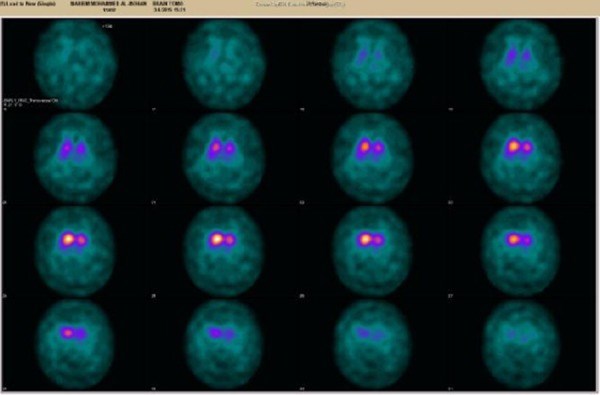Select third slice in bottom row
The width and height of the screenshot is (600, 395).
(x=373, y=344)
